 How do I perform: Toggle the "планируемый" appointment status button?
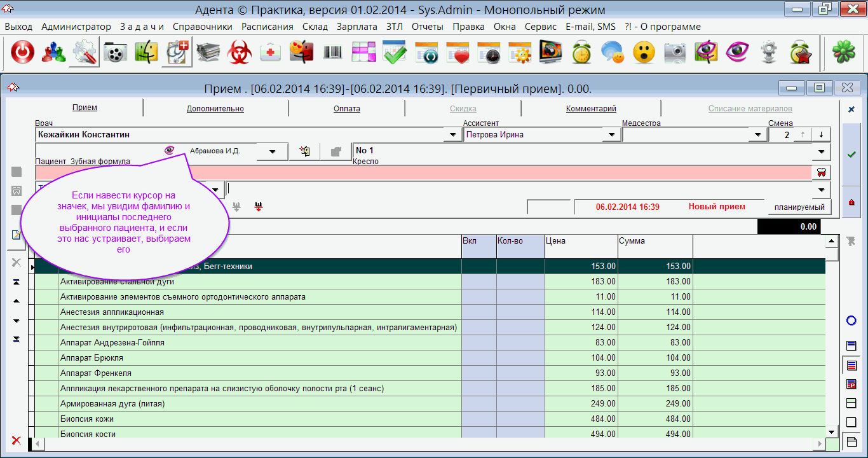pos(799,207)
